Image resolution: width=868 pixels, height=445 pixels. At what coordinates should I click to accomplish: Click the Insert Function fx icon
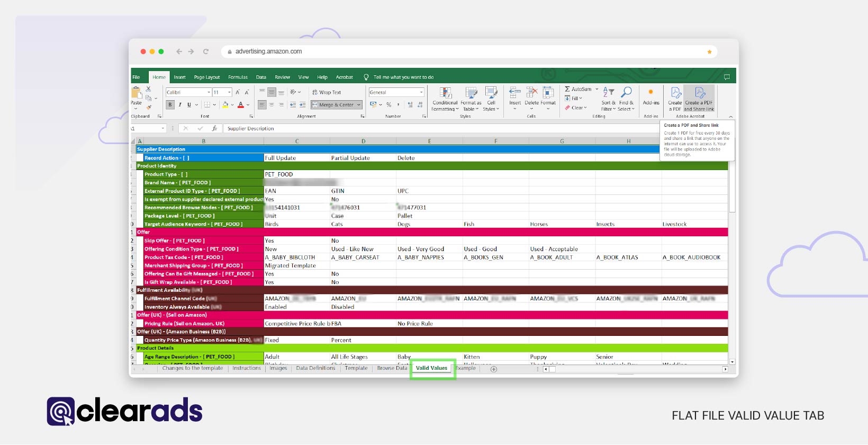click(214, 128)
